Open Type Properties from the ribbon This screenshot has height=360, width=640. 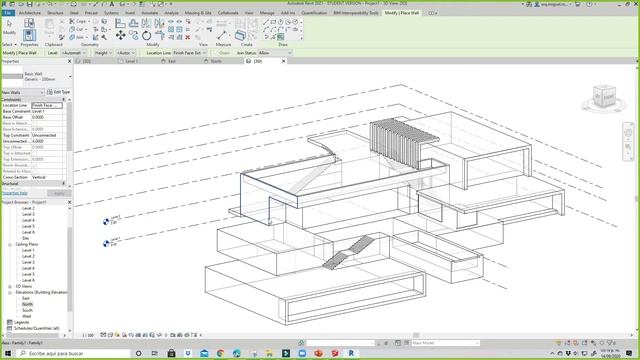pyautogui.click(x=29, y=23)
